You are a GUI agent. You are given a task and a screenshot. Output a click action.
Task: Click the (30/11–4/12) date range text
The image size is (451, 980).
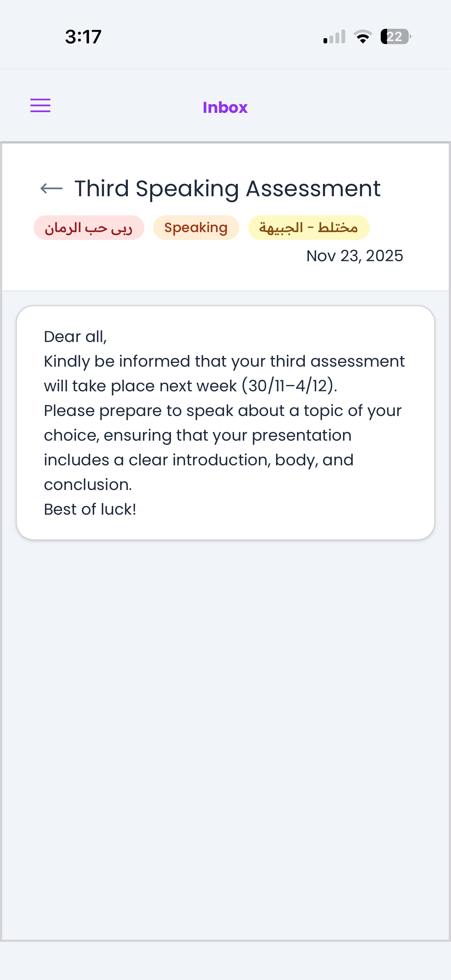pos(289,386)
